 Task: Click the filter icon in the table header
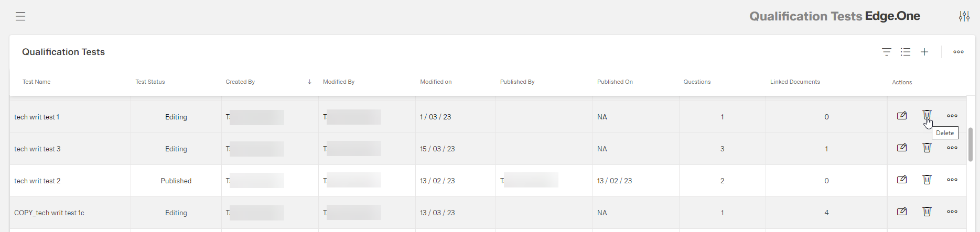(x=886, y=52)
